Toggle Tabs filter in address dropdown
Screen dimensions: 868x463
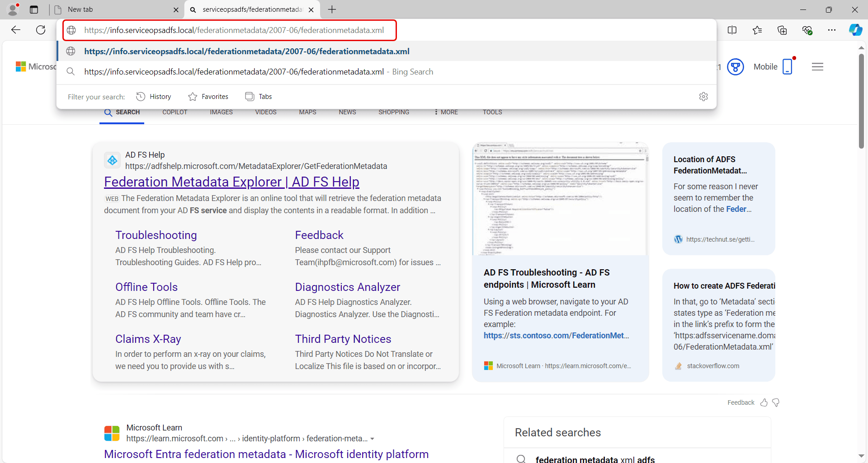pos(259,97)
